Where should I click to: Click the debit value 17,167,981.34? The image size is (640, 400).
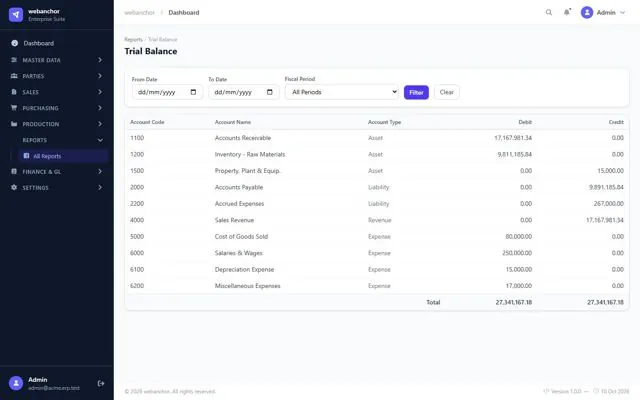(x=513, y=138)
